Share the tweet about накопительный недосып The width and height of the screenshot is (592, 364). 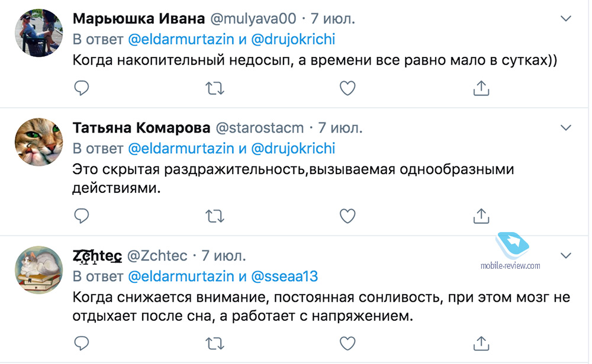tap(481, 88)
